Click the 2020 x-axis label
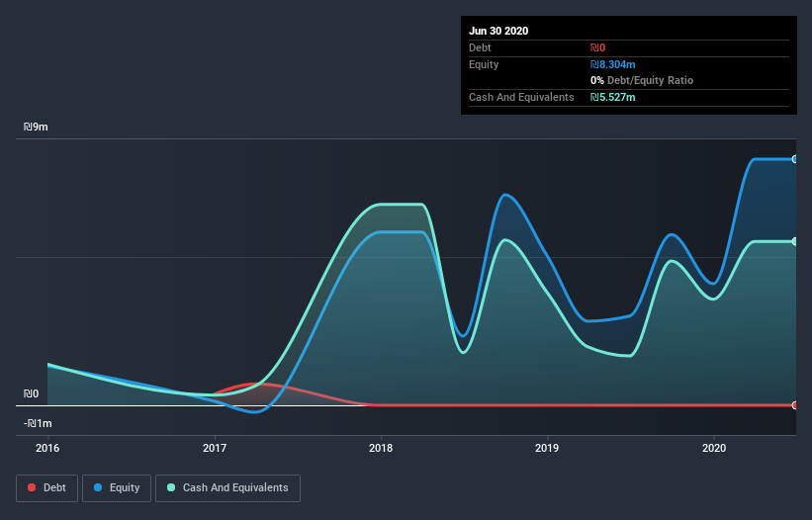Image resolution: width=812 pixels, height=520 pixels. (714, 448)
